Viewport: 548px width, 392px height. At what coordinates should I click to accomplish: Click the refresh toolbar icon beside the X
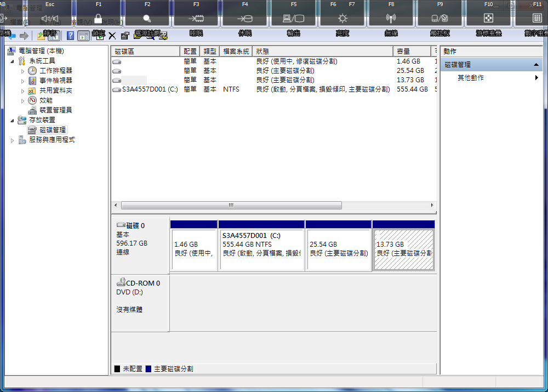click(x=99, y=36)
